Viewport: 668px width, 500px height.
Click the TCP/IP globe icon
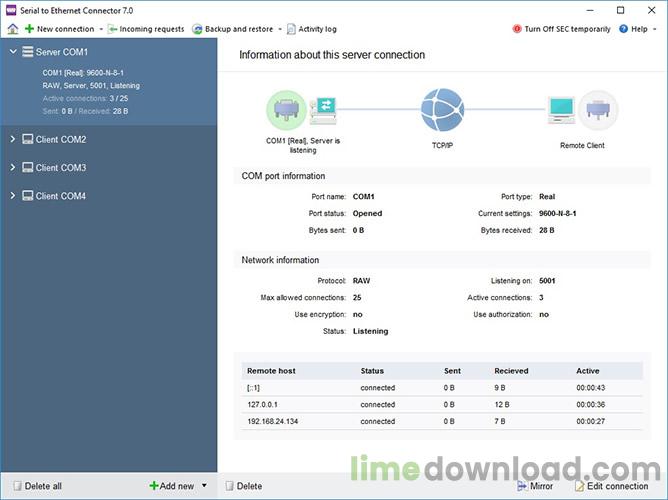[x=442, y=110]
